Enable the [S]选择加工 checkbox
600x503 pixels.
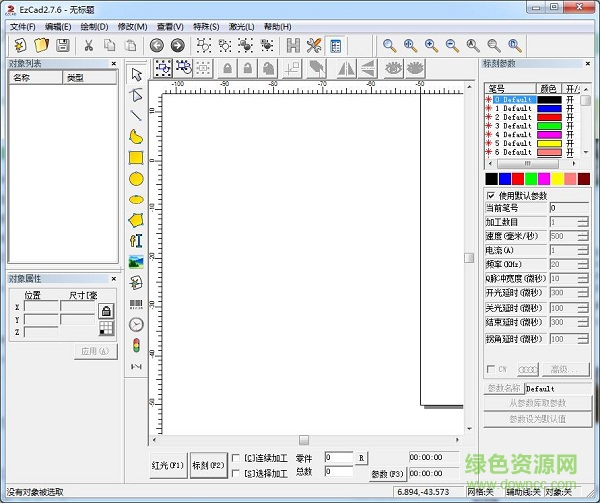[x=235, y=473]
